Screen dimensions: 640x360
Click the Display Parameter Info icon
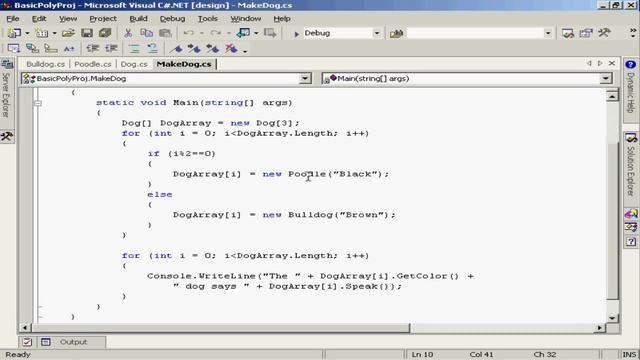click(x=32, y=49)
